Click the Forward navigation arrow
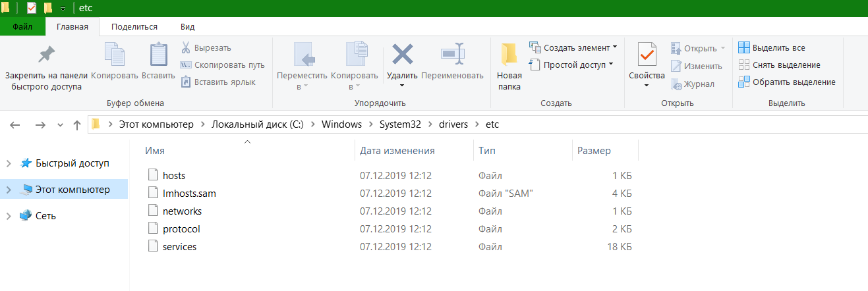Viewport: 868px width, 291px height. point(40,124)
